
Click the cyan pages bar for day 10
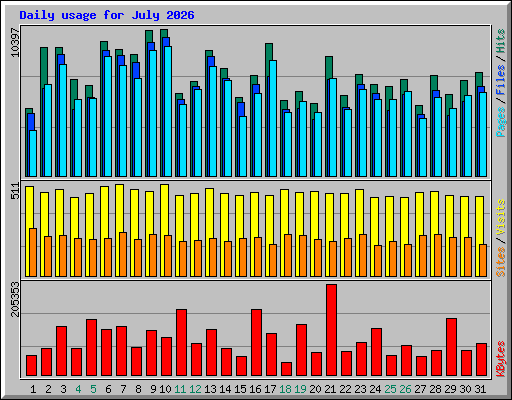click(168, 111)
